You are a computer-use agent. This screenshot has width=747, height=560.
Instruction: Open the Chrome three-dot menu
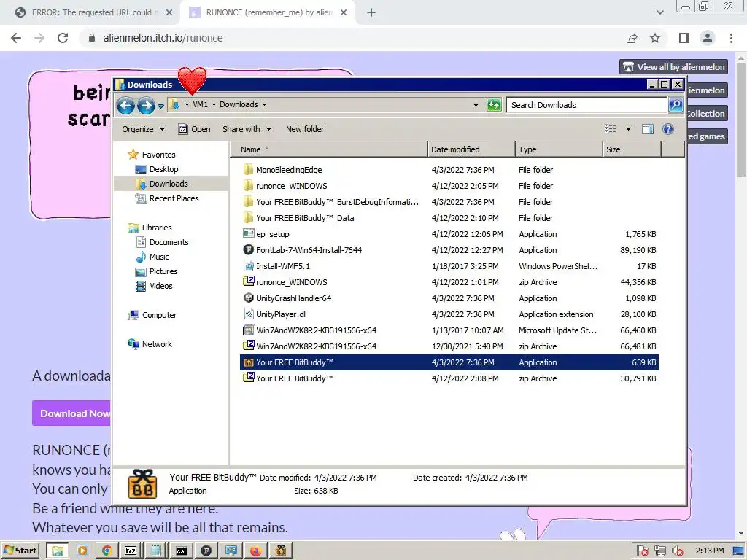tap(731, 38)
